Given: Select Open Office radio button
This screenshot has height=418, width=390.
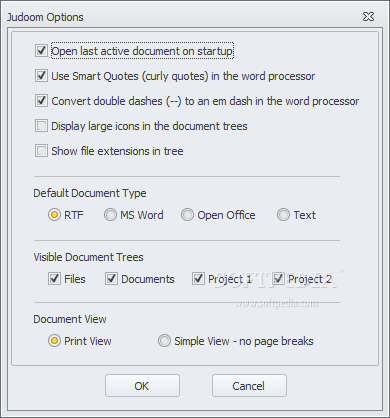Looking at the screenshot, I should (187, 215).
